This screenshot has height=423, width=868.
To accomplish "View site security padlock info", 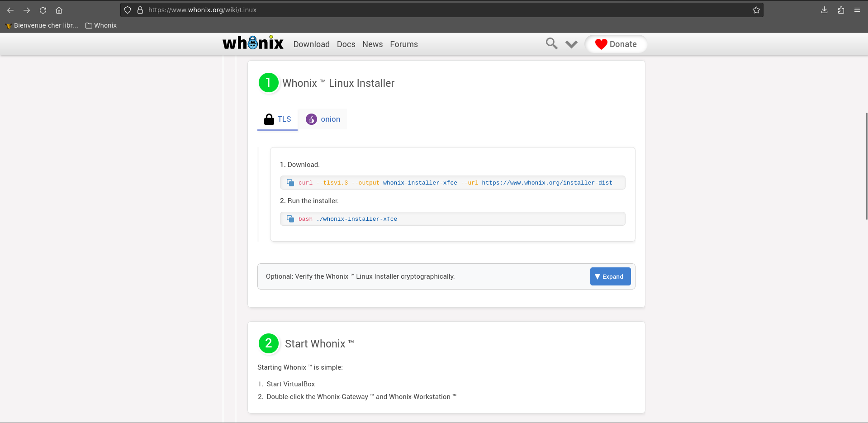I will click(140, 10).
